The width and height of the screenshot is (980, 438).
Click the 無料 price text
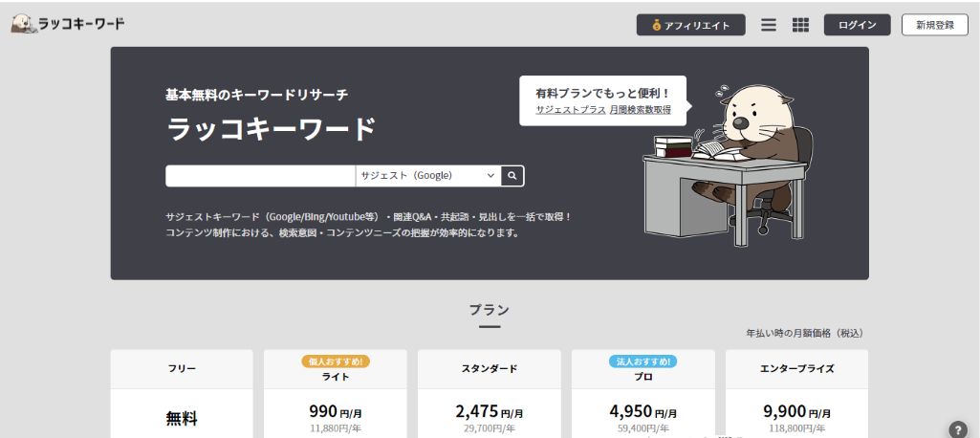[182, 419]
